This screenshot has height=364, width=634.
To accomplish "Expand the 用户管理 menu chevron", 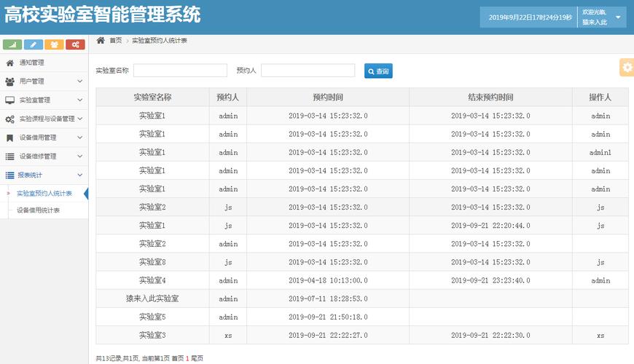I will pyautogui.click(x=79, y=82).
